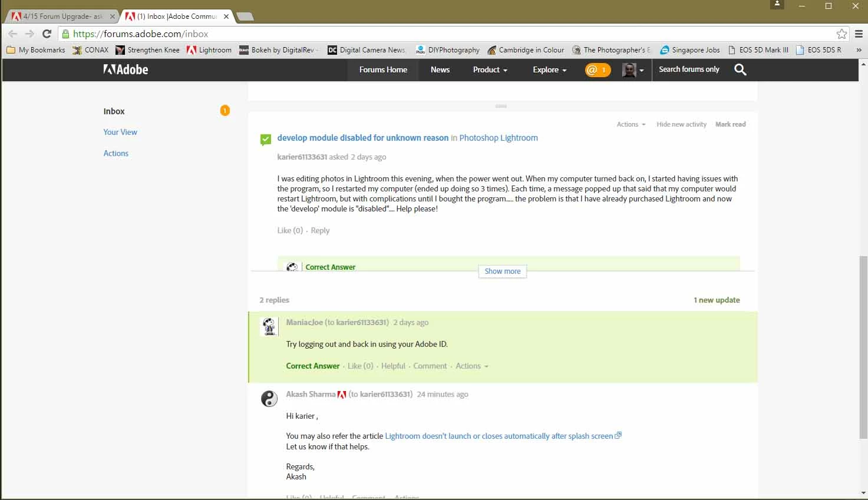Go to Forums Home
This screenshot has width=868, height=500.
point(383,69)
